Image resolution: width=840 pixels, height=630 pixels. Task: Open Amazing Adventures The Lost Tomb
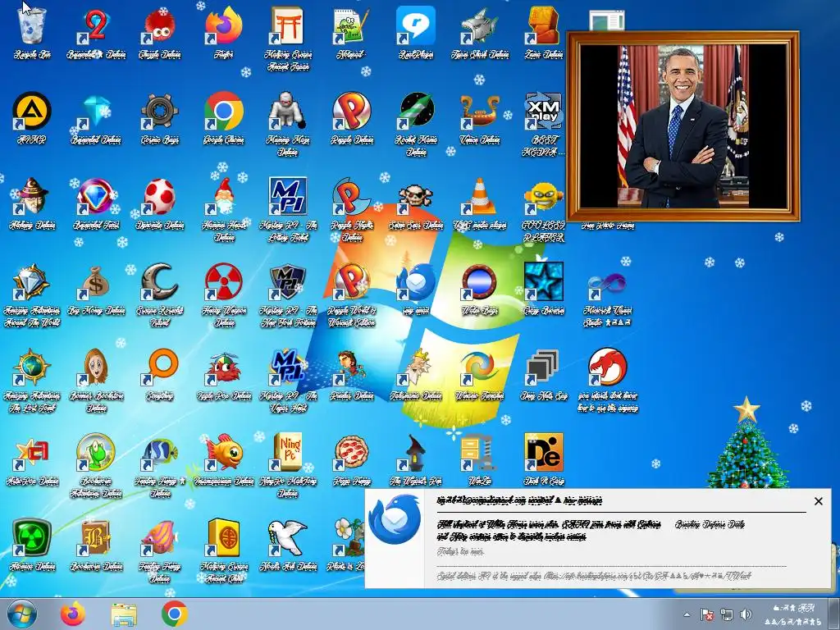[x=32, y=367]
